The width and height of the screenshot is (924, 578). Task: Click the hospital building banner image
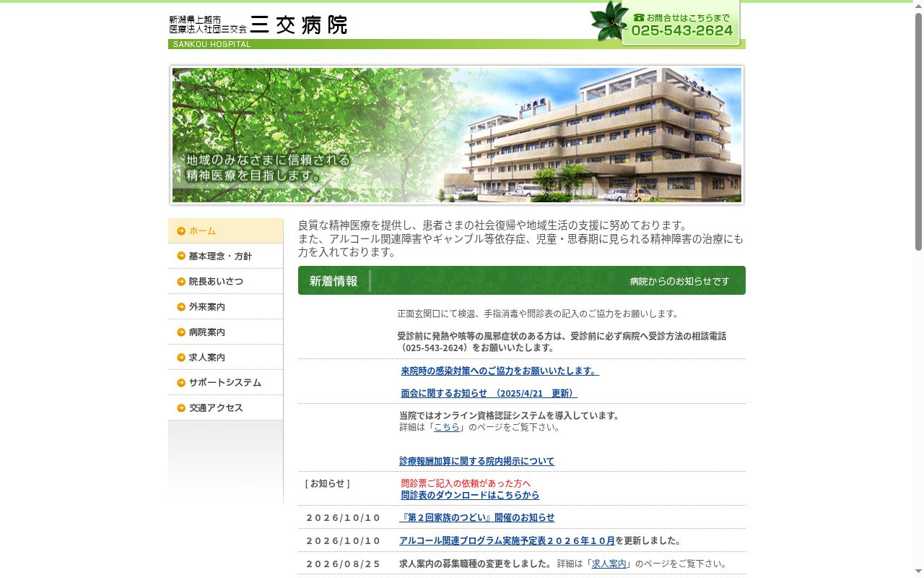pos(456,135)
